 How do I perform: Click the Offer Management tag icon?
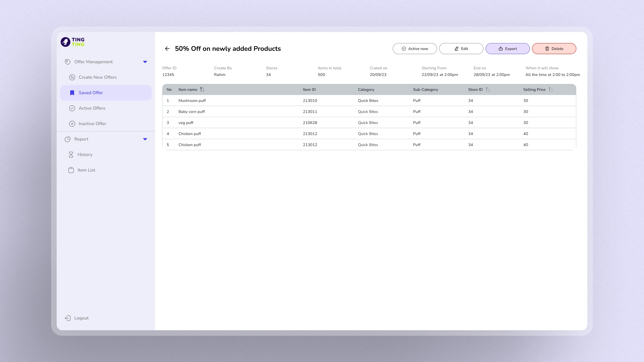(68, 62)
